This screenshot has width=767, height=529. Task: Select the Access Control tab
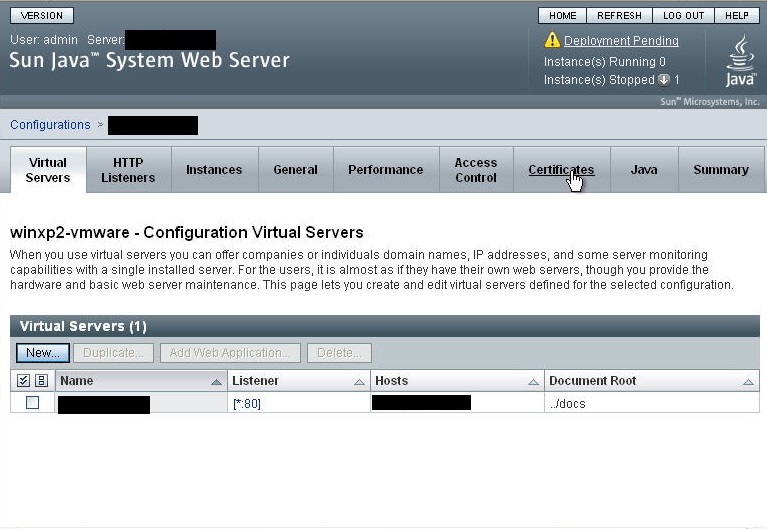pos(475,170)
